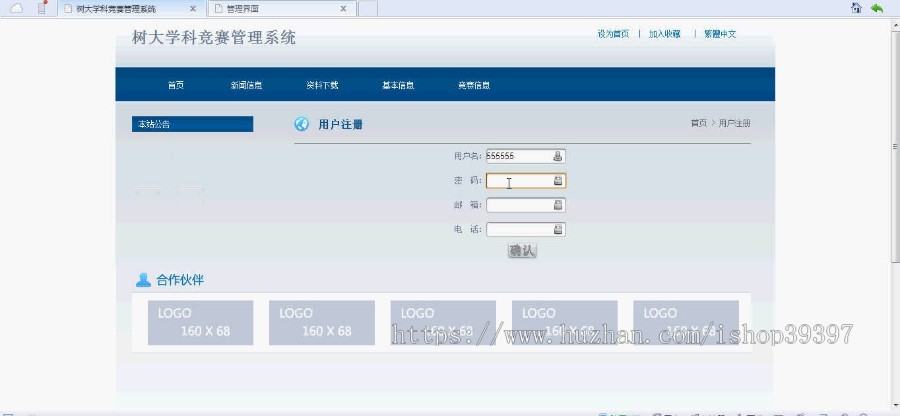This screenshot has width=900, height=416.
Task: Open the 新闻信息 navigation menu item
Action: (x=246, y=85)
